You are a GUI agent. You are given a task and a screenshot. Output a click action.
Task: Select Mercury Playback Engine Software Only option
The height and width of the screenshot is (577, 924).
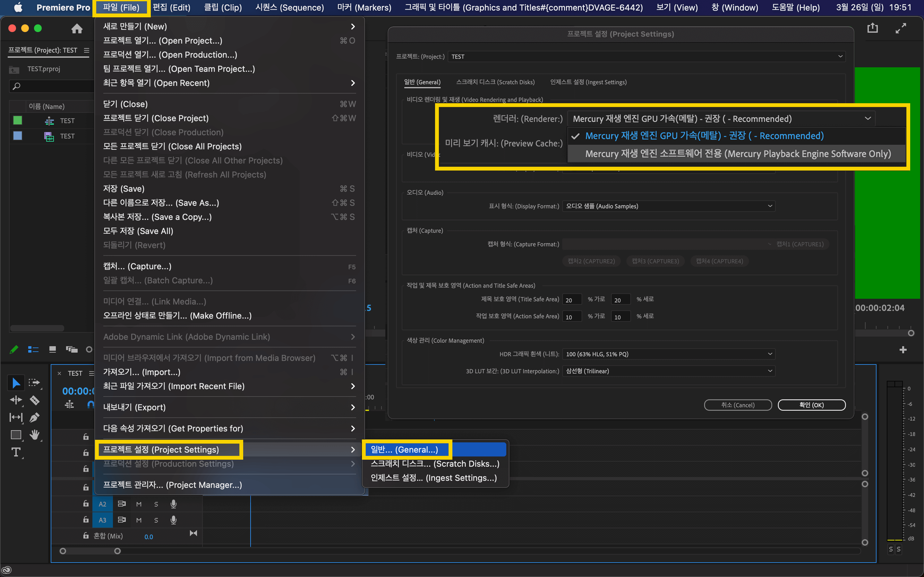[x=737, y=154]
